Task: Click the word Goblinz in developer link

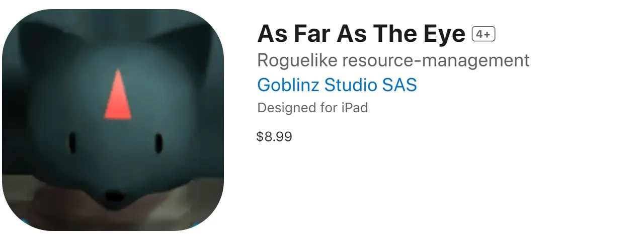Action: click(289, 85)
